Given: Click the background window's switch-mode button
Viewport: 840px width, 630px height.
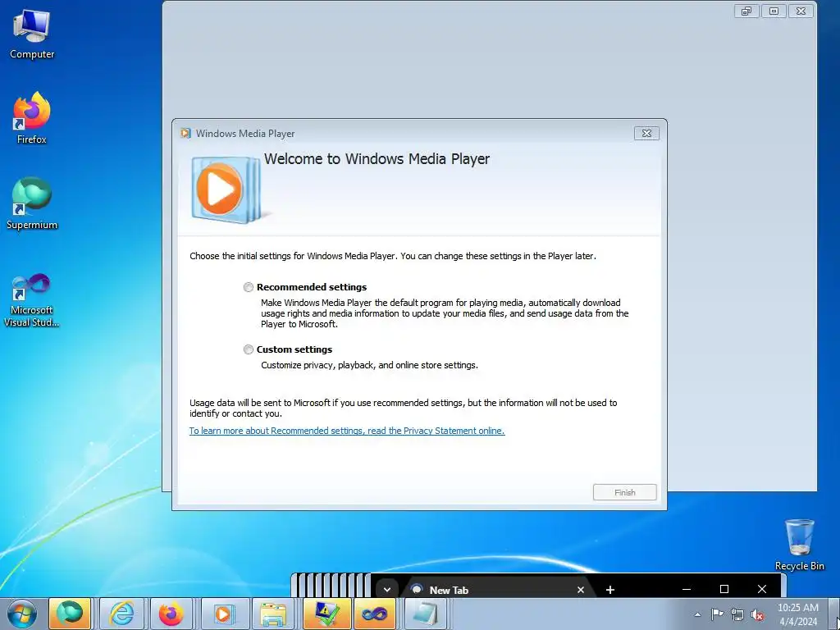Looking at the screenshot, I should pos(746,11).
